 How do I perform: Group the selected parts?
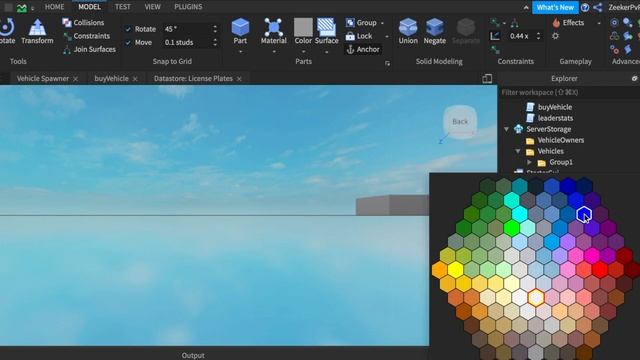pos(361,22)
